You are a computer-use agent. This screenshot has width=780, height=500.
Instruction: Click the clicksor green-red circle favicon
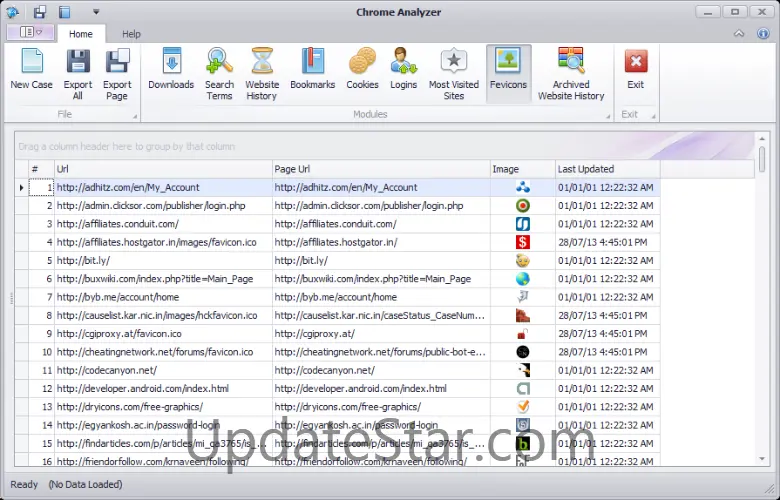point(523,205)
